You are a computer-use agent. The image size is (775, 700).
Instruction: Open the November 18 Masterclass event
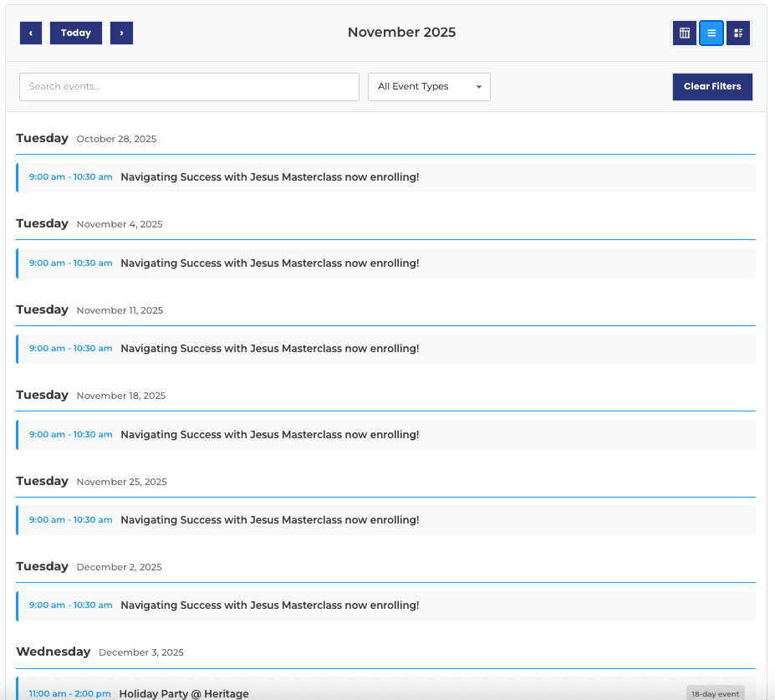click(269, 435)
